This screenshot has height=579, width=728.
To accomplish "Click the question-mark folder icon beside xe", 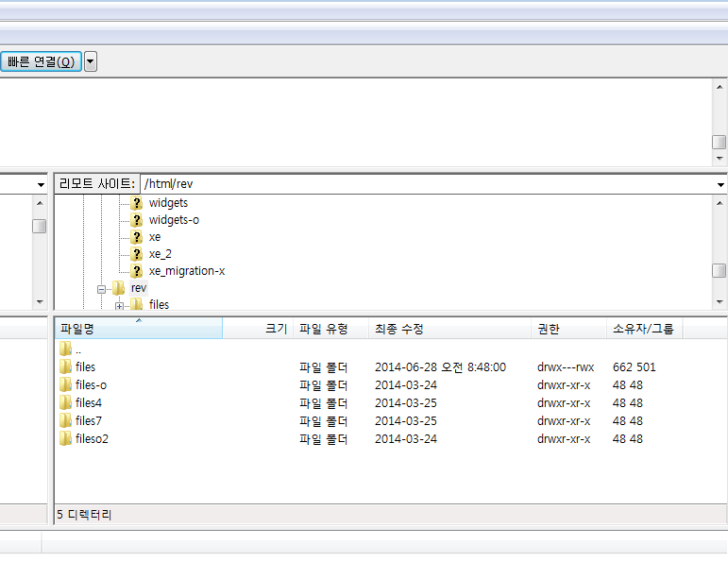I will 137,237.
